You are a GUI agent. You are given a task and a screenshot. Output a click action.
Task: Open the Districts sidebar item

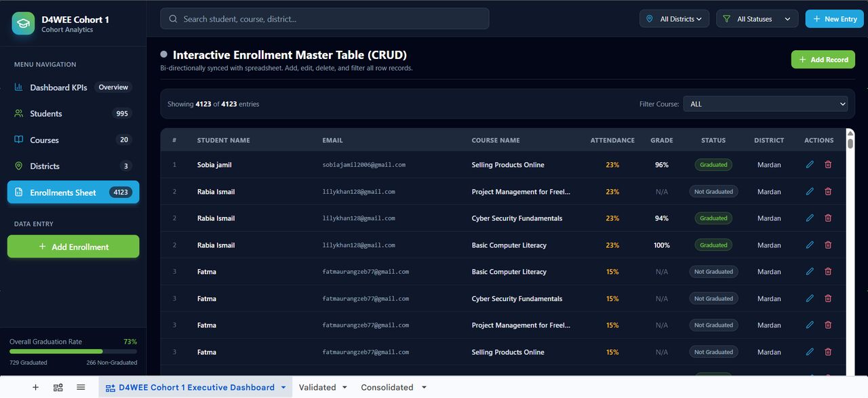tap(73, 166)
